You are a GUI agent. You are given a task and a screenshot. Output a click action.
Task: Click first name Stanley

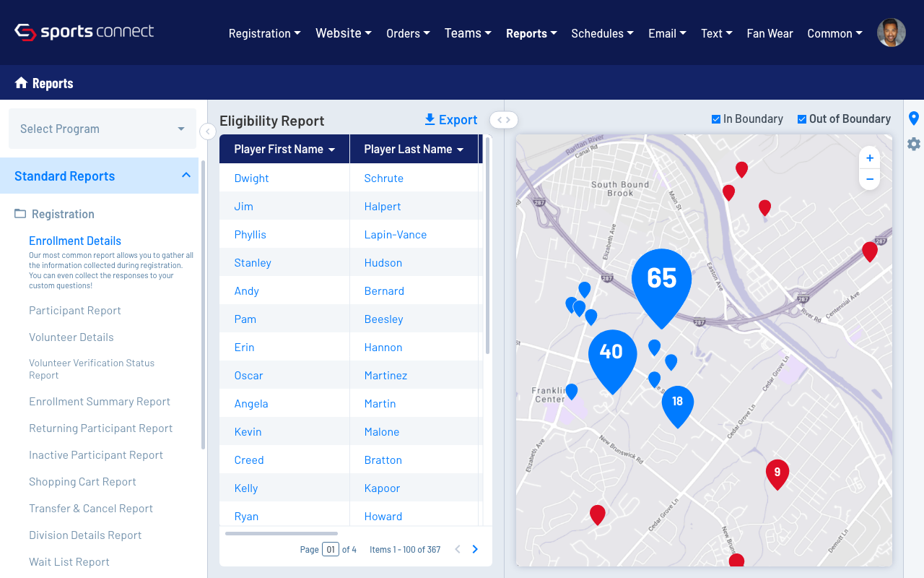[253, 262]
